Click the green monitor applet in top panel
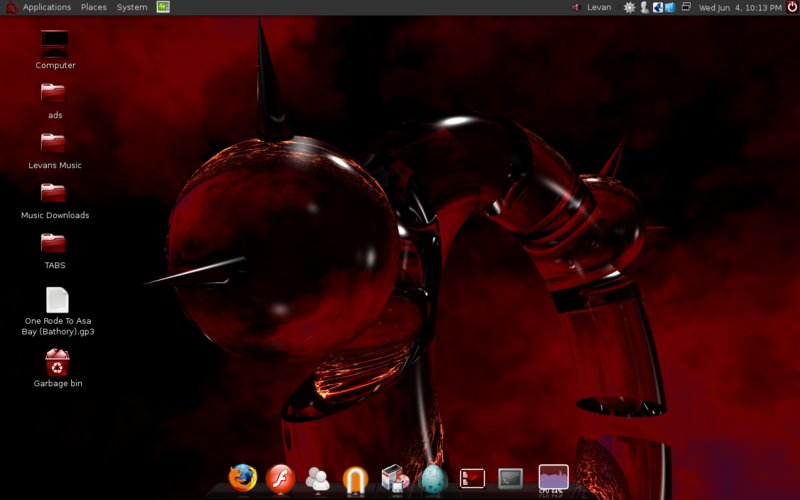The height and width of the screenshot is (500, 800). point(163,7)
